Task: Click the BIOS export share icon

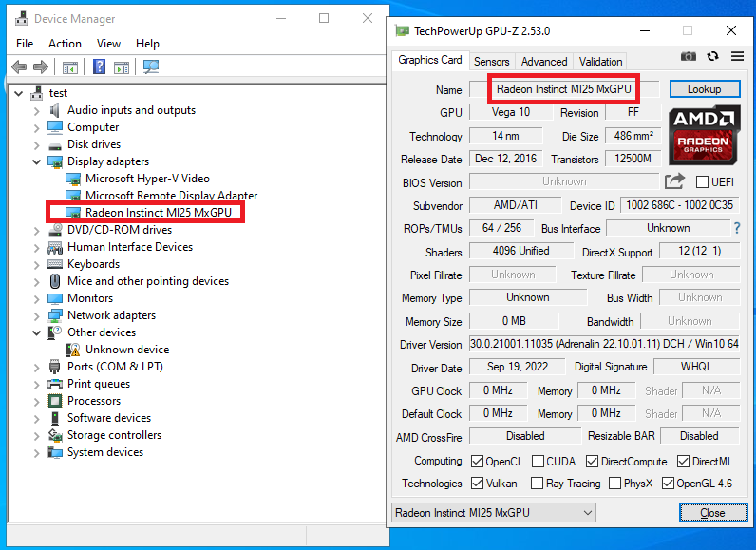Action: coord(674,181)
